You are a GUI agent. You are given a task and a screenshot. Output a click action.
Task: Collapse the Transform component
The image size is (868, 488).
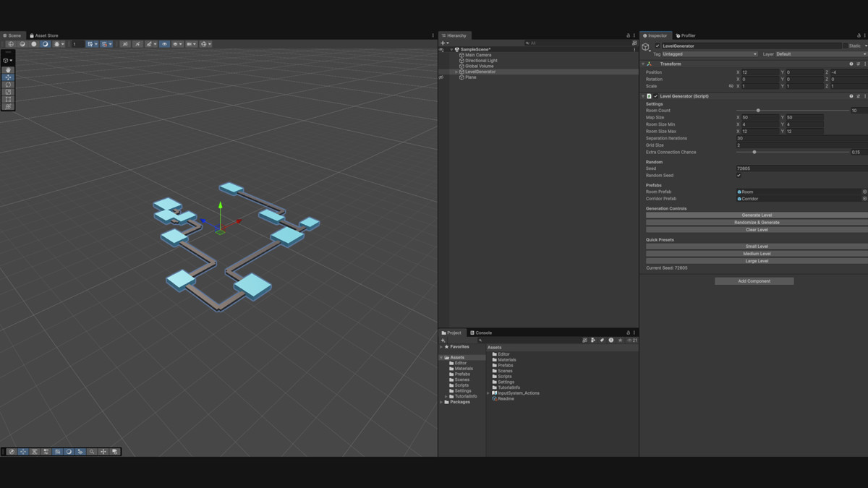pyautogui.click(x=643, y=64)
